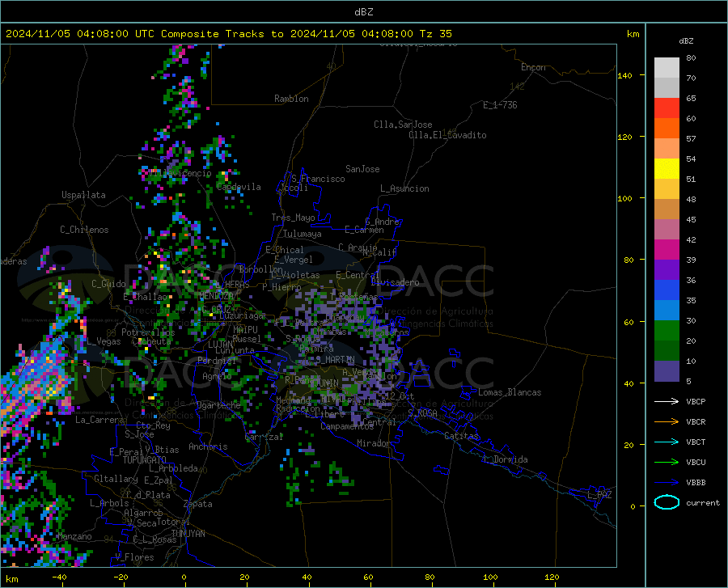Image resolution: width=728 pixels, height=588 pixels.
Task: Click the timestamp header text line
Action: click(x=228, y=34)
